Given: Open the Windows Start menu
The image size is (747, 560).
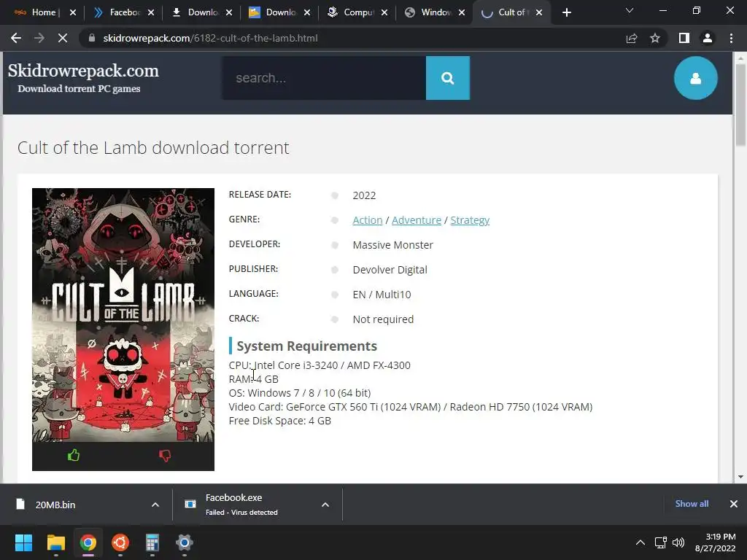Looking at the screenshot, I should point(23,542).
